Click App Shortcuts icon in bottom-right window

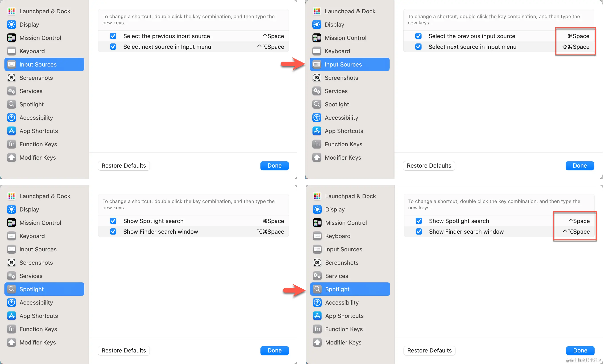coord(317,316)
